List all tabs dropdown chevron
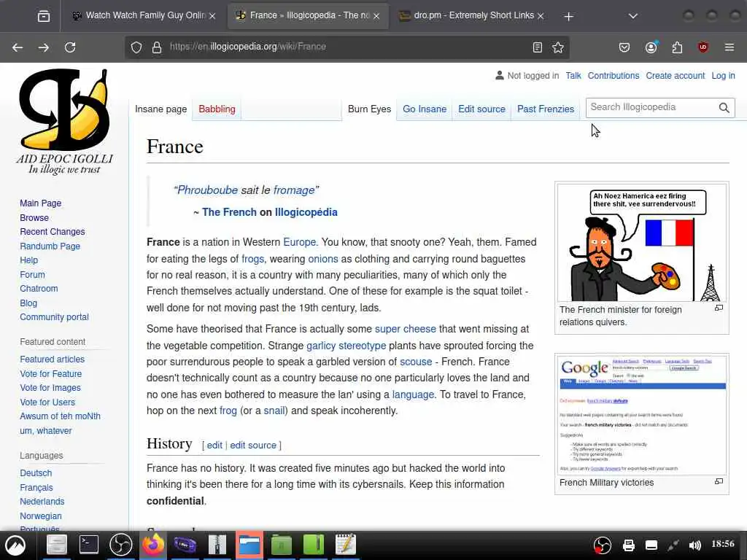The width and height of the screenshot is (747, 560). pyautogui.click(x=632, y=16)
